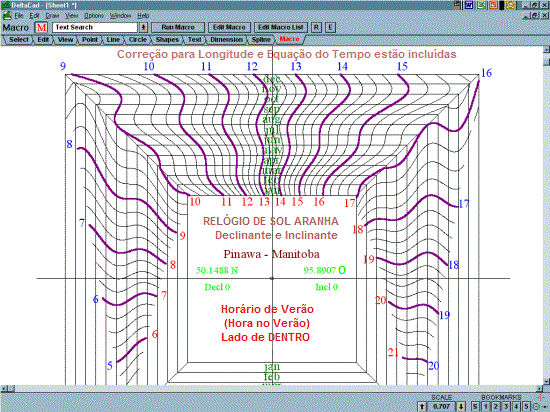Viewport: 550px width, 412px height.
Task: Click the yellow Office shortcut bar icon
Action: tap(510, 5)
